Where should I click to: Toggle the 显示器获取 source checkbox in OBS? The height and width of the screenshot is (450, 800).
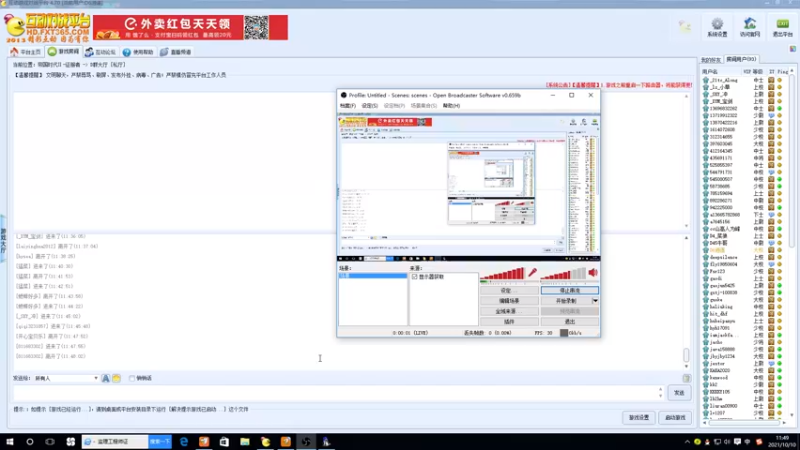[x=415, y=277]
